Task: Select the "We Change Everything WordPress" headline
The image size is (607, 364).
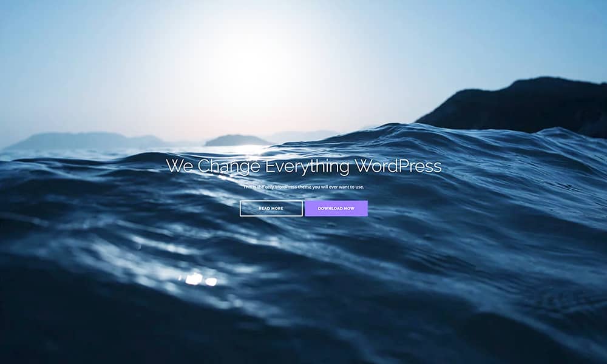Action: click(303, 166)
